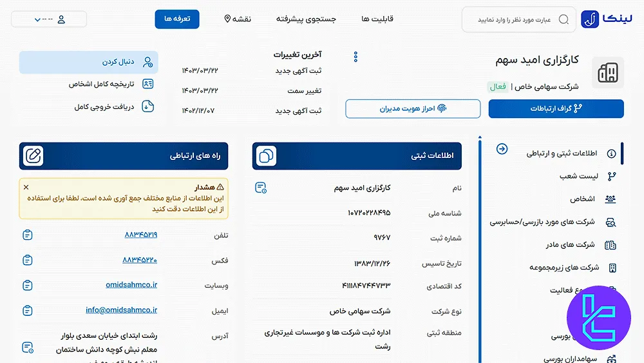Click fax number 88345220 link
This screenshot has height=363, width=644.
pos(140,260)
